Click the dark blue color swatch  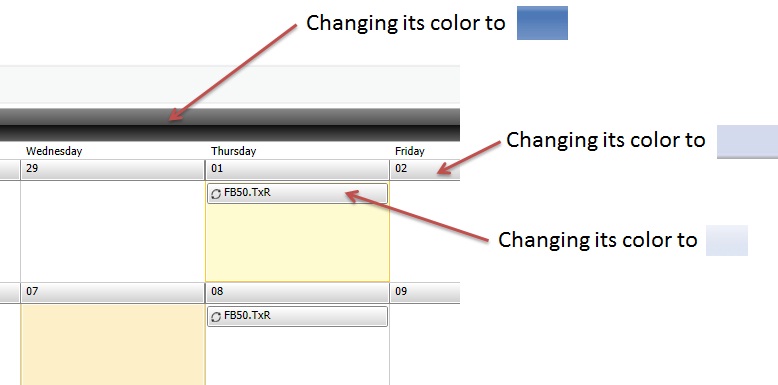(x=542, y=23)
